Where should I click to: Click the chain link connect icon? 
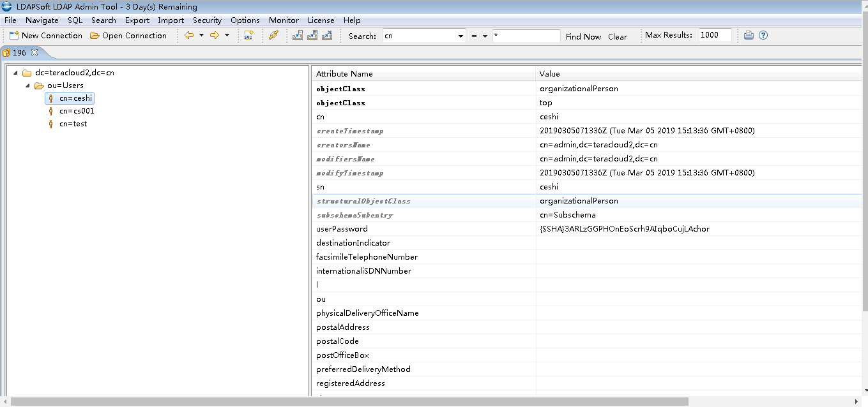pyautogui.click(x=273, y=36)
